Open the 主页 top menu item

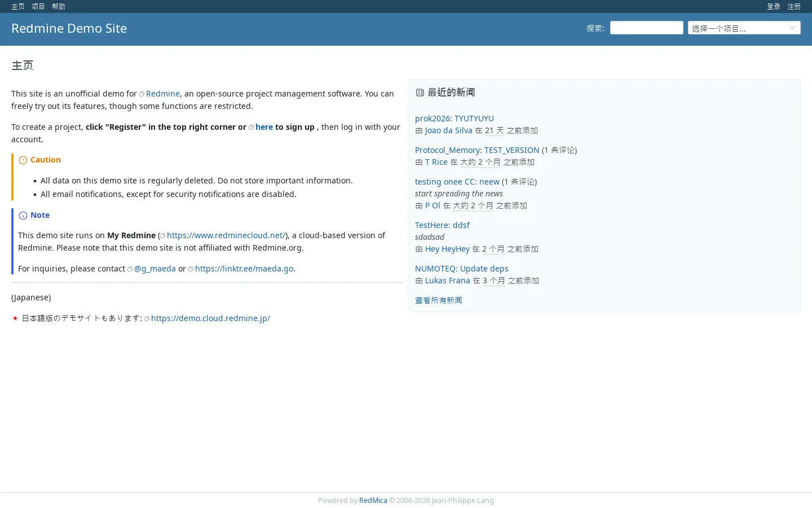point(18,7)
